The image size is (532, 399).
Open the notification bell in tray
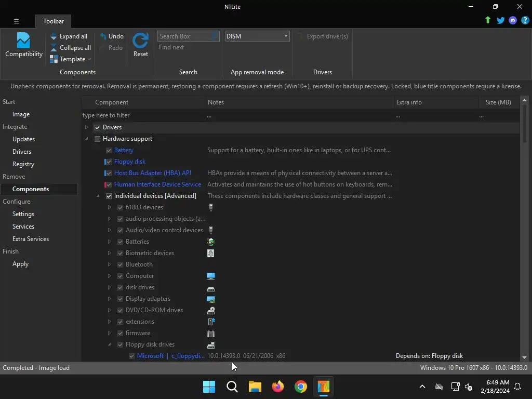517,387
